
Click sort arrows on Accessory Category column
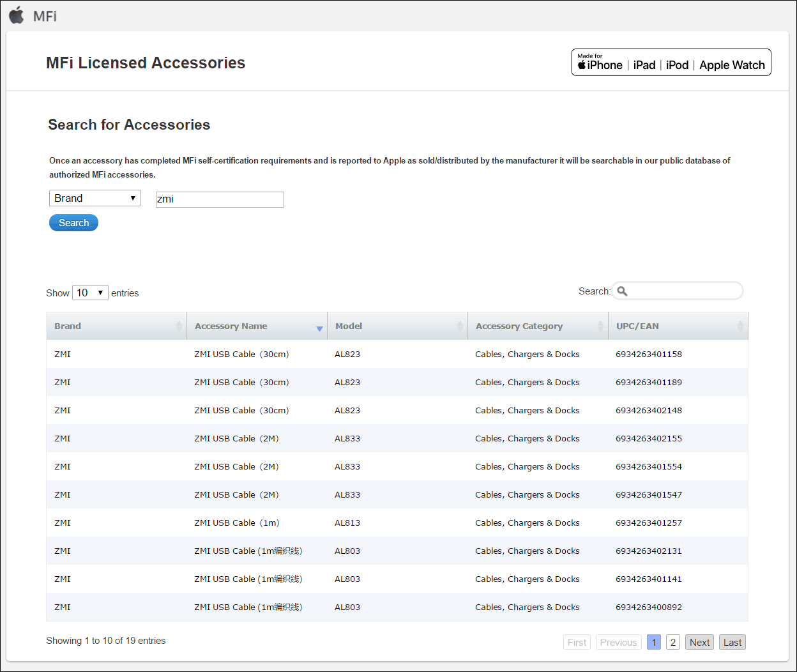[600, 326]
